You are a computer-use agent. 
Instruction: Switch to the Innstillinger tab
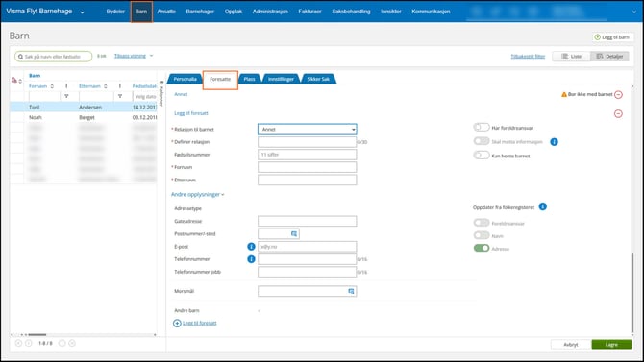point(281,79)
